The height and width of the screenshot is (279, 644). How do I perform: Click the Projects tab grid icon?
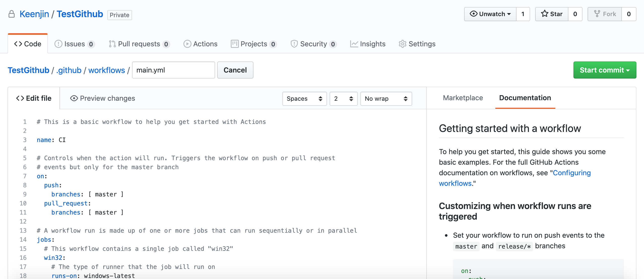(235, 44)
